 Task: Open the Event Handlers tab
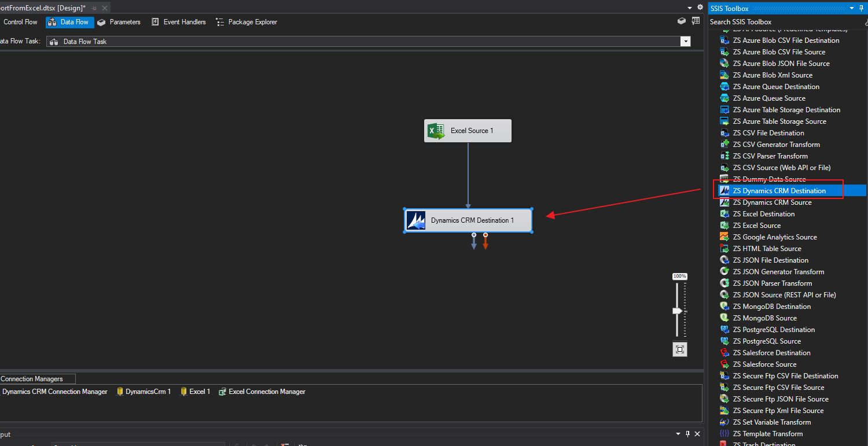coord(183,21)
